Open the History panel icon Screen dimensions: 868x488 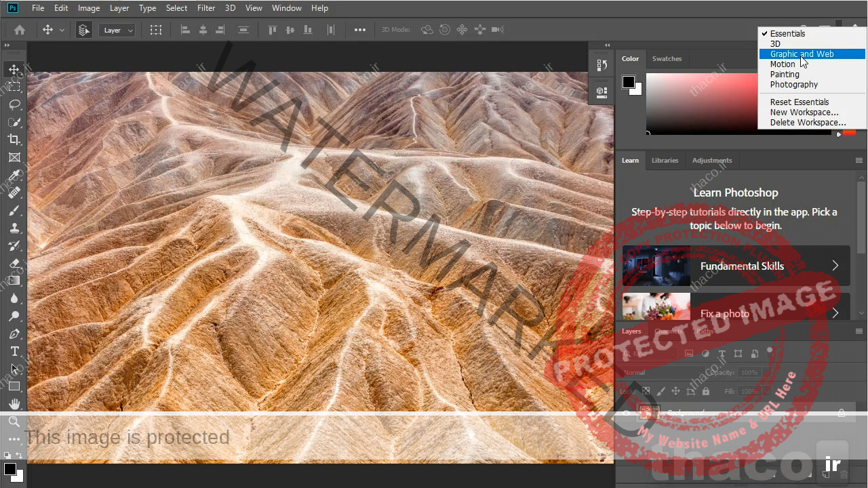(601, 65)
